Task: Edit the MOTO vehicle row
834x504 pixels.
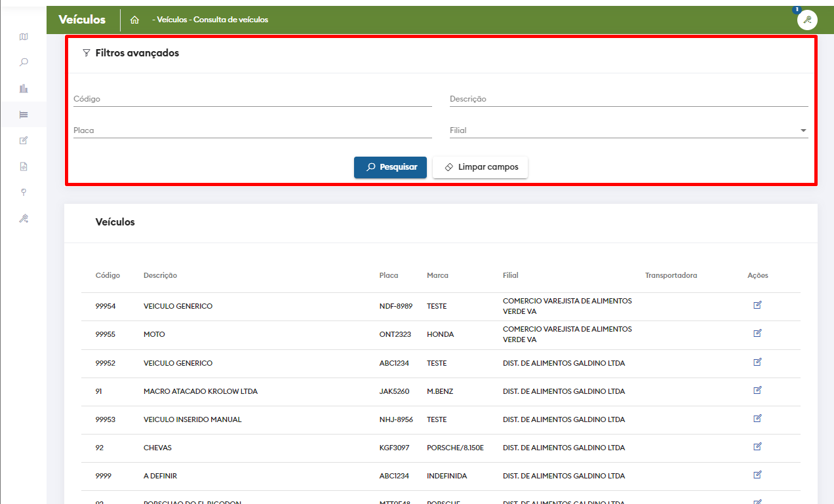Action: tap(757, 334)
